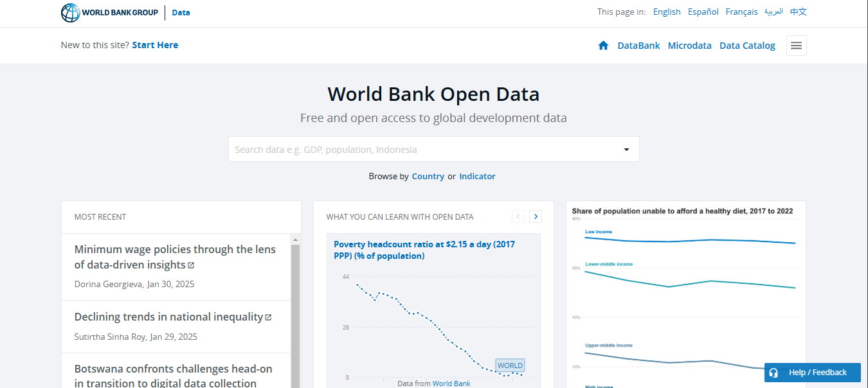Click the Most Recent list scrollbar
Screen dimensions: 868x388
[296, 315]
